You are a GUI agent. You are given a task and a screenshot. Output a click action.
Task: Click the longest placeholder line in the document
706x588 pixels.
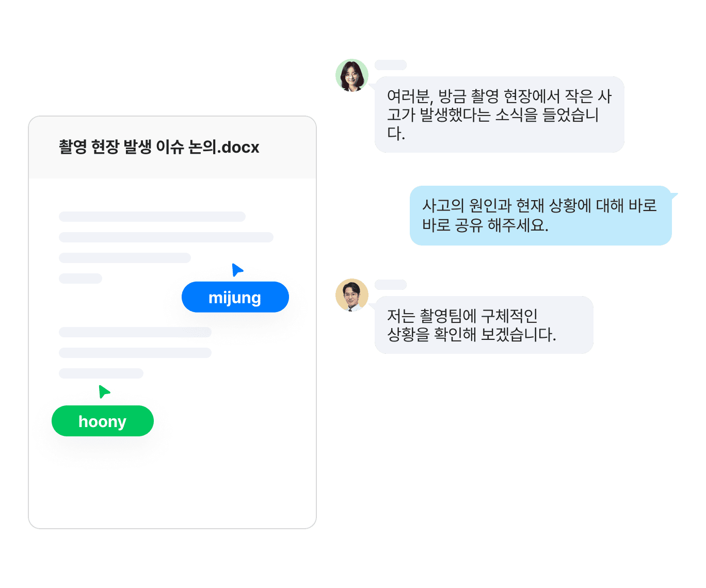166,237
